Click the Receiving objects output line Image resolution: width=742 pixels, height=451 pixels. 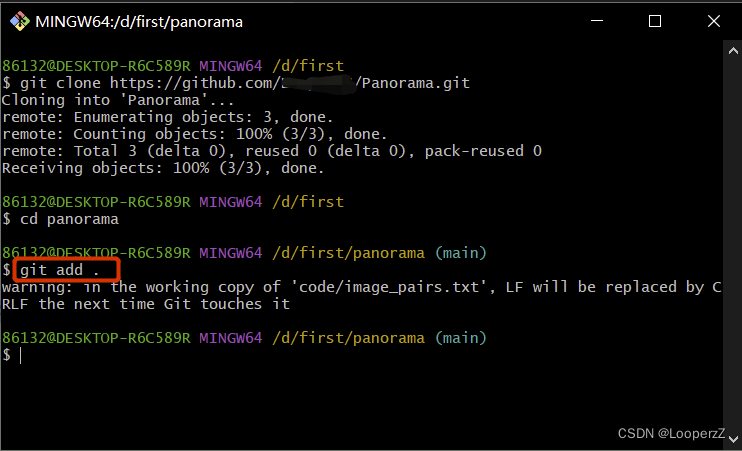(163, 168)
